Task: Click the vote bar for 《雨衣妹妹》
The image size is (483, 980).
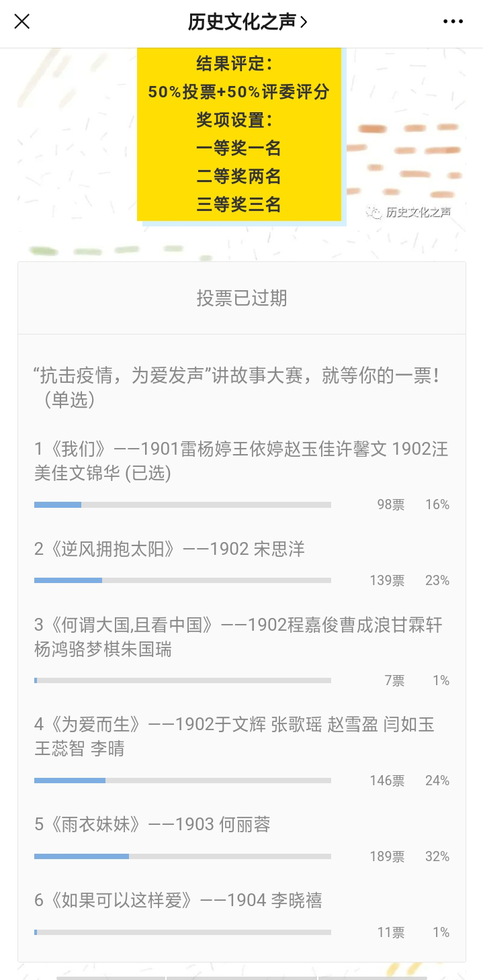Action: 182,856
